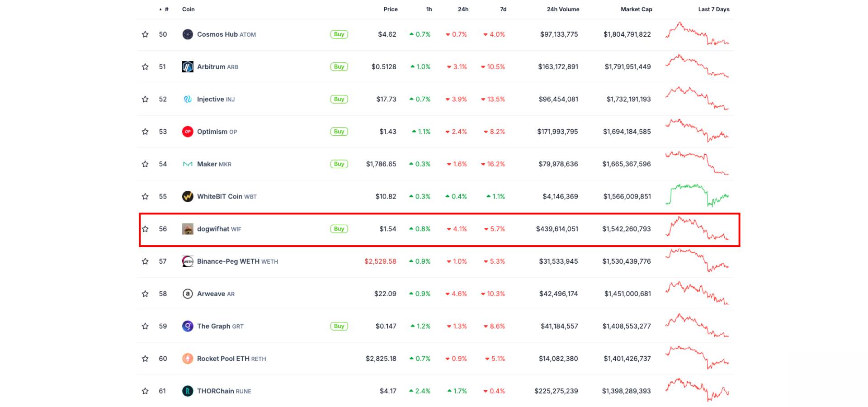Click THORChain 1h change 2.4%
The height and width of the screenshot is (407, 868).
tap(420, 391)
